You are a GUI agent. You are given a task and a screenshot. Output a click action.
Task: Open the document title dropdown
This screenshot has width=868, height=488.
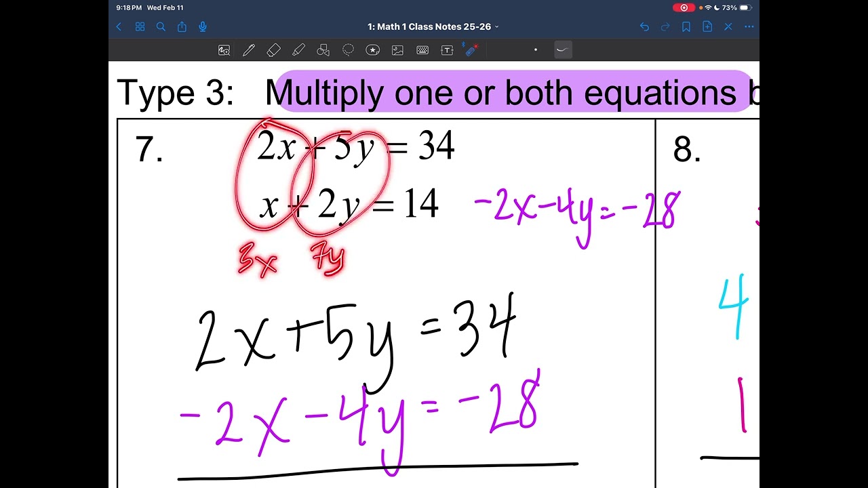click(x=433, y=27)
